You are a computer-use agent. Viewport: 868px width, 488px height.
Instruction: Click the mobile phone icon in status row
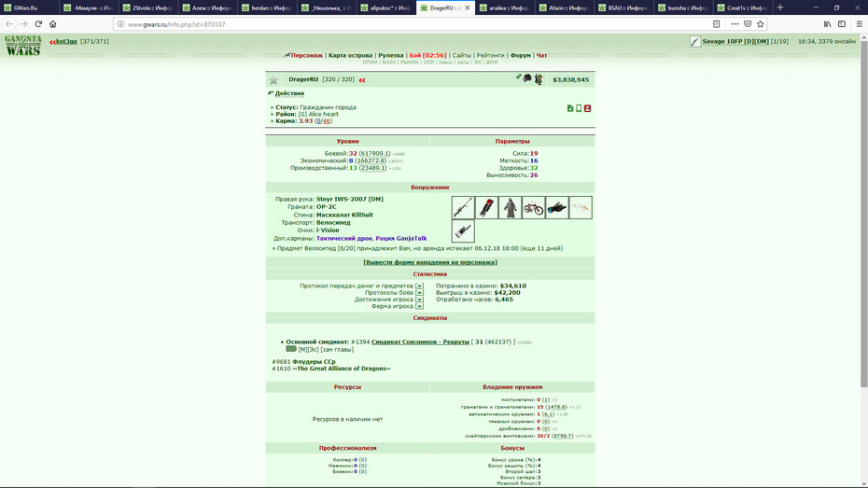579,108
